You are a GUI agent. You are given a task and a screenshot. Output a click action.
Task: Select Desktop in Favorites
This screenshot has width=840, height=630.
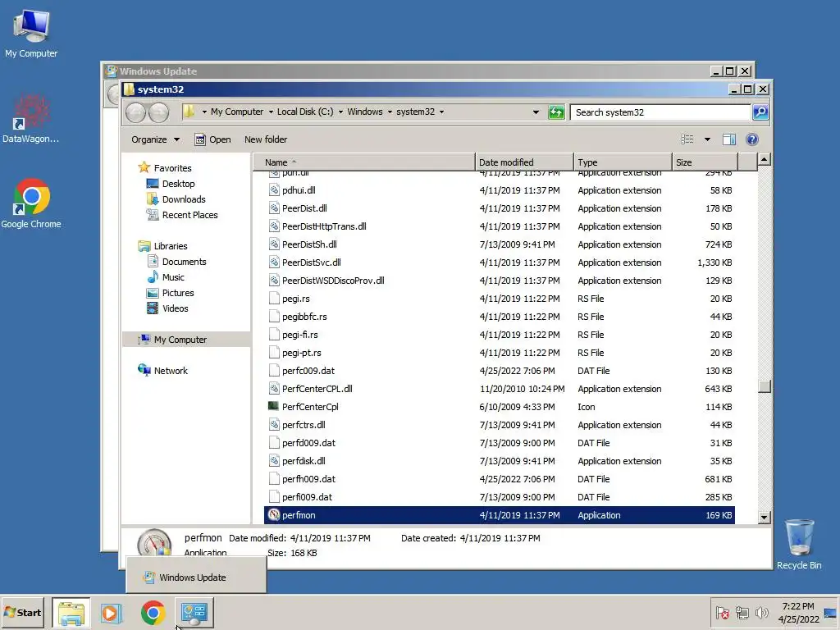(x=178, y=183)
